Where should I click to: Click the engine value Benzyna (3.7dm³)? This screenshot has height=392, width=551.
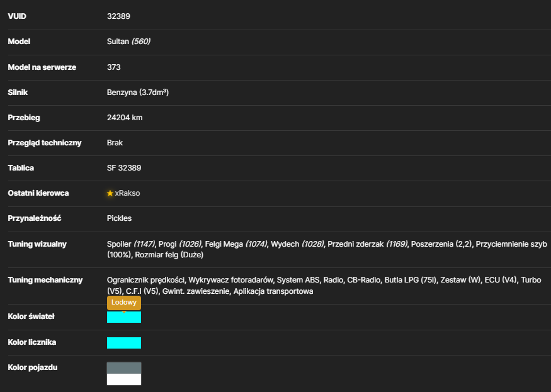[x=138, y=92]
